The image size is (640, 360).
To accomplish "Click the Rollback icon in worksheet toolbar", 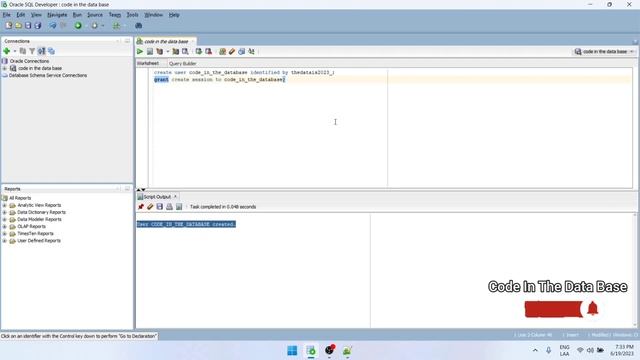I will [x=209, y=51].
